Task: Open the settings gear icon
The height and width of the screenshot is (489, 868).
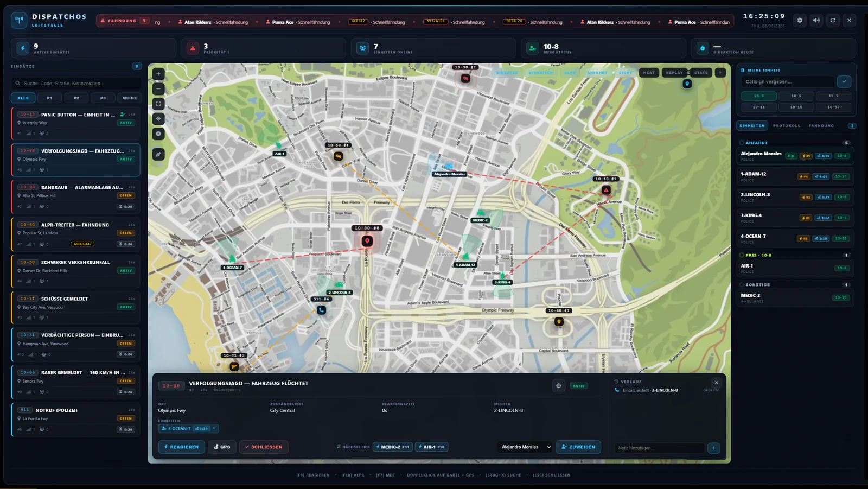Action: (x=800, y=20)
